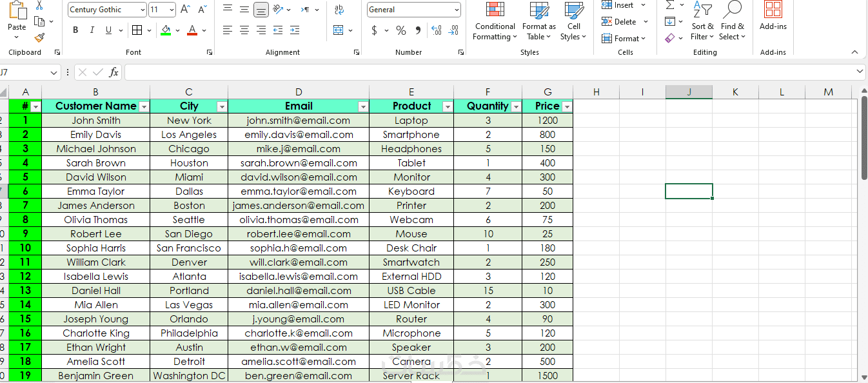Click the Cut scissors icon
Image resolution: width=868 pixels, height=383 pixels.
tap(39, 6)
